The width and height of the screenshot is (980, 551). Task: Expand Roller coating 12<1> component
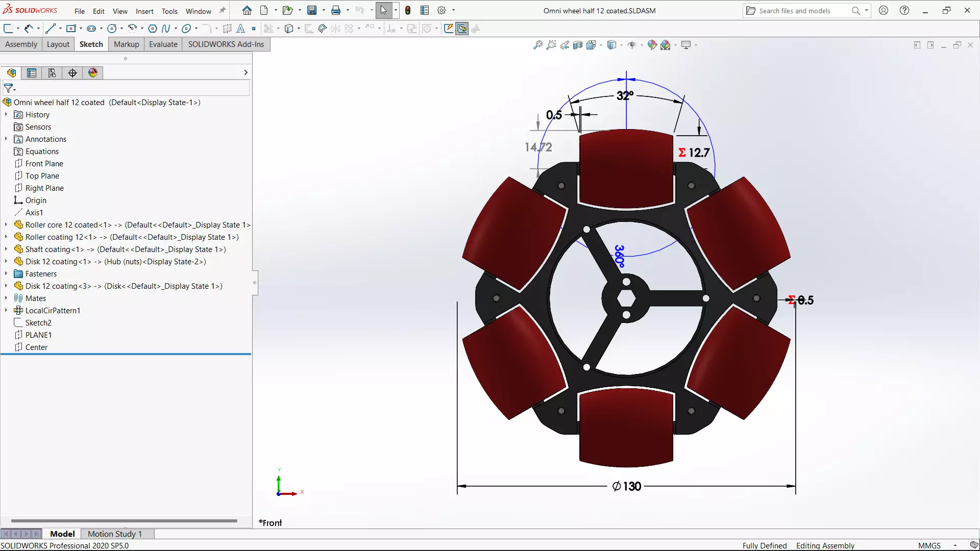pos(6,237)
